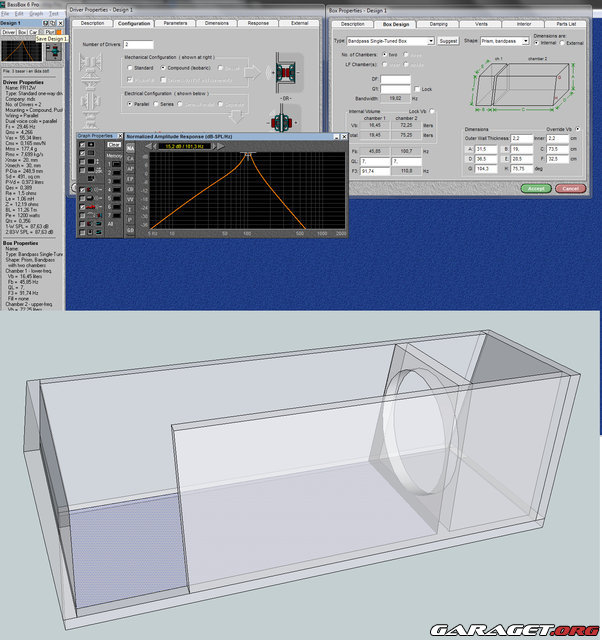This screenshot has width=602, height=640.
Task: Select the Standard mechanical configuration radio
Action: (x=129, y=69)
